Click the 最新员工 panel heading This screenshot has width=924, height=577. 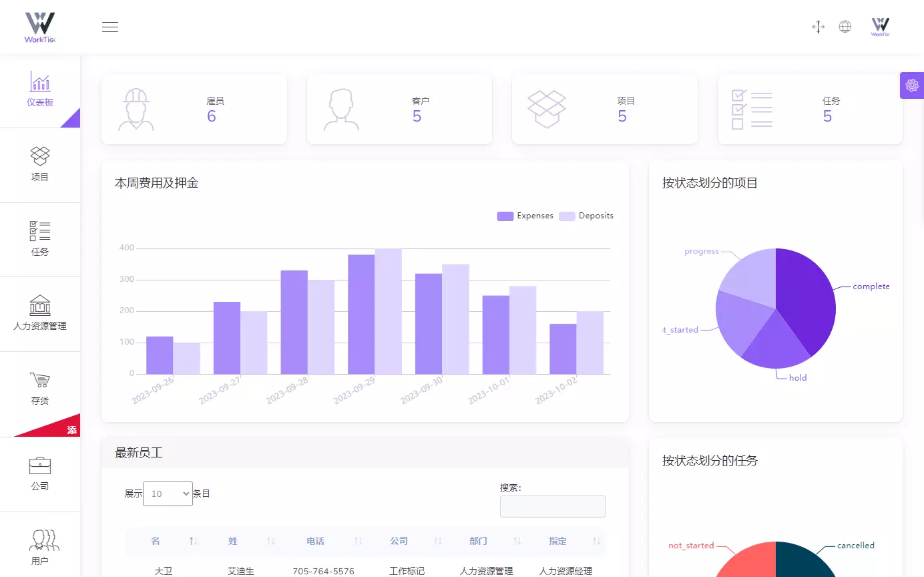(139, 453)
